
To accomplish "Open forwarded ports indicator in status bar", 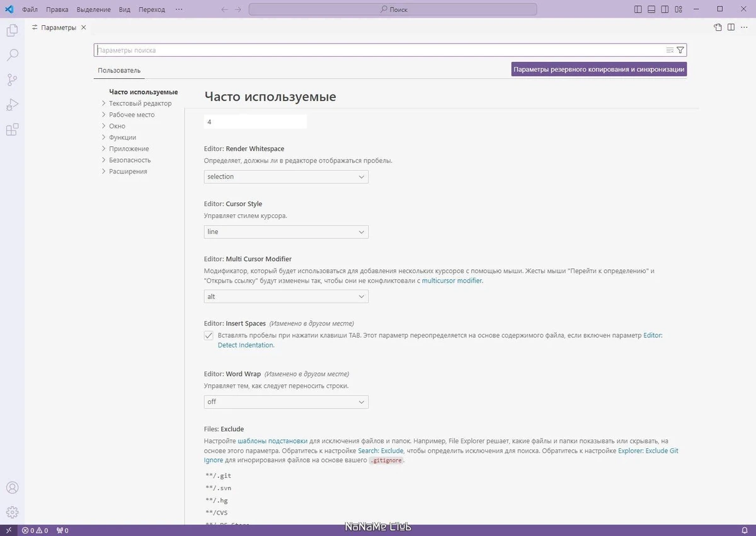I will click(x=62, y=530).
